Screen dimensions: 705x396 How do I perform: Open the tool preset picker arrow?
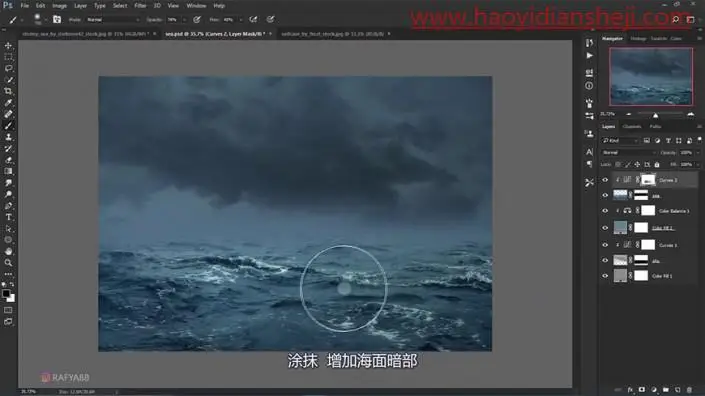coord(22,20)
